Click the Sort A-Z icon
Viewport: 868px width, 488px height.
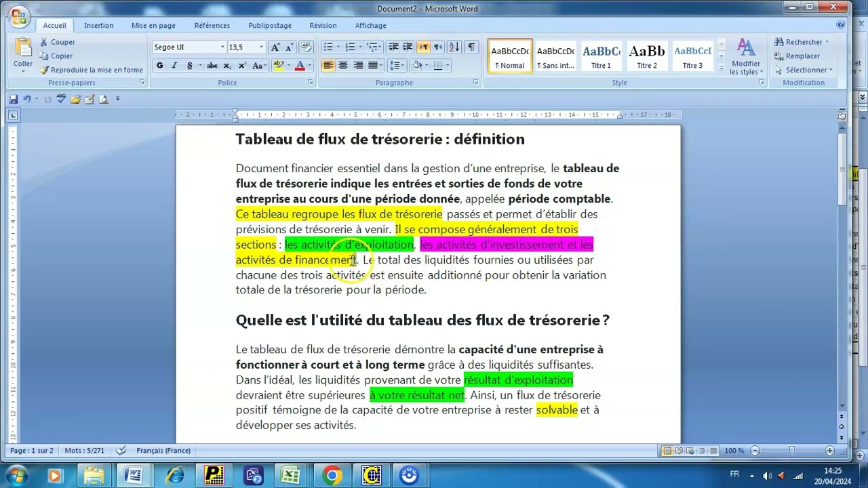454,47
